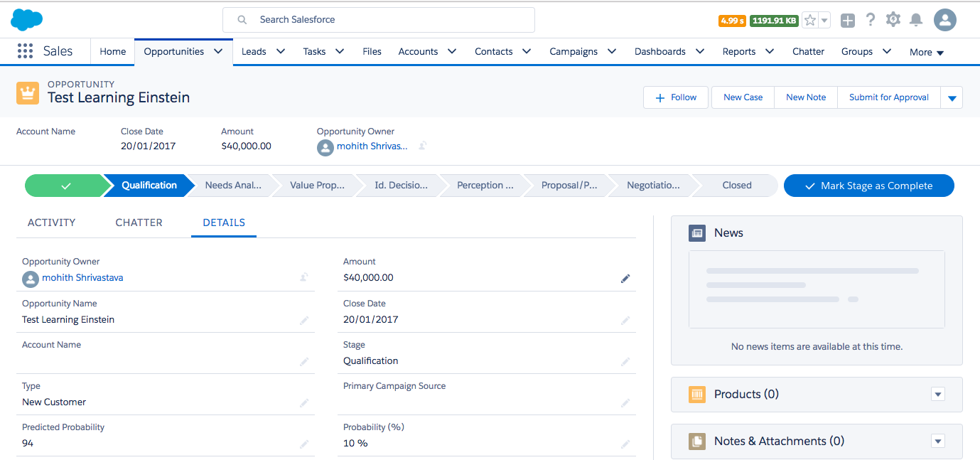Expand the Leads tab chevron menu
This screenshot has height=460, width=980.
point(280,51)
